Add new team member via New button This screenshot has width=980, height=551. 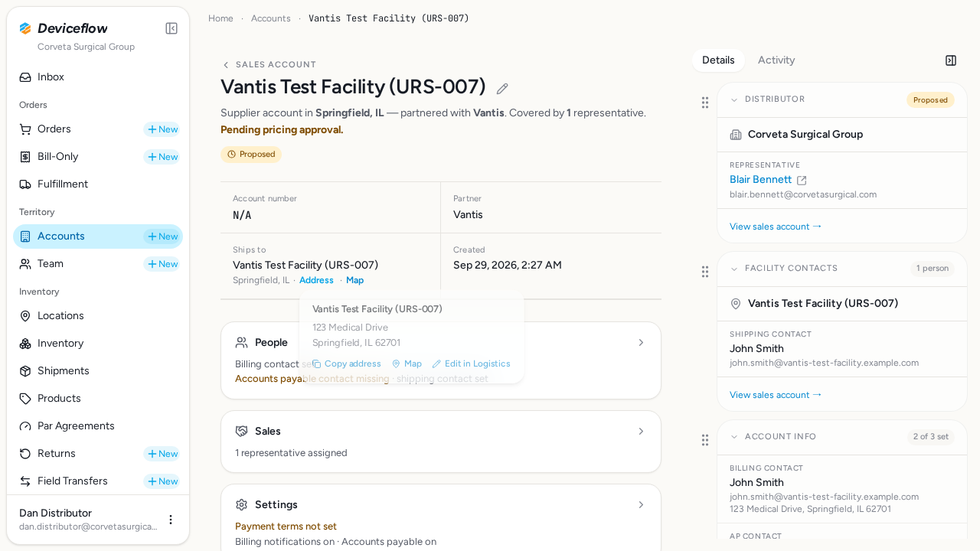[x=162, y=264]
